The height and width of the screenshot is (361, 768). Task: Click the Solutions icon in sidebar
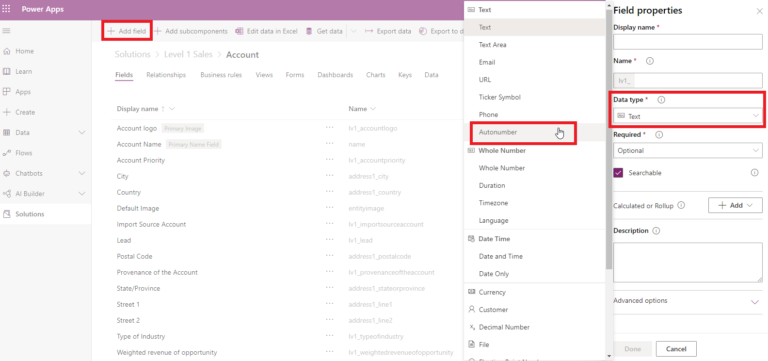tap(6, 214)
